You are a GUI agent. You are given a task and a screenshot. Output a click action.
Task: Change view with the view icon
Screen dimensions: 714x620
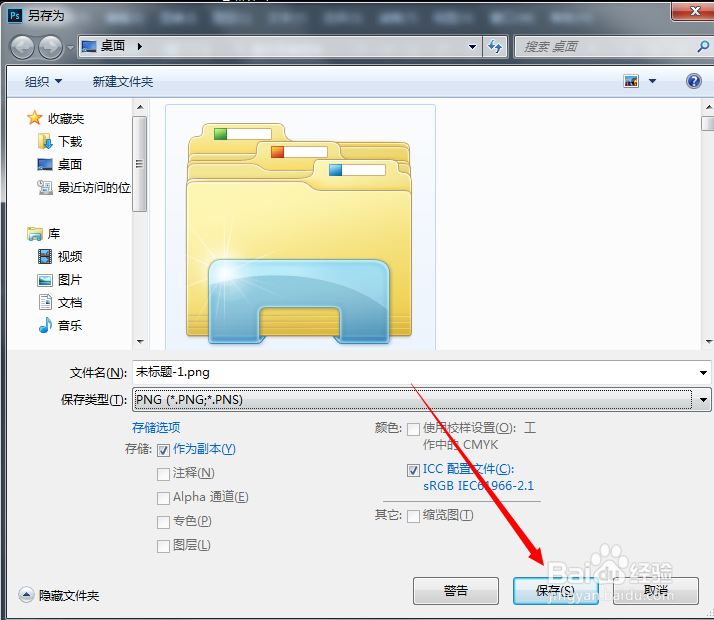coord(631,81)
